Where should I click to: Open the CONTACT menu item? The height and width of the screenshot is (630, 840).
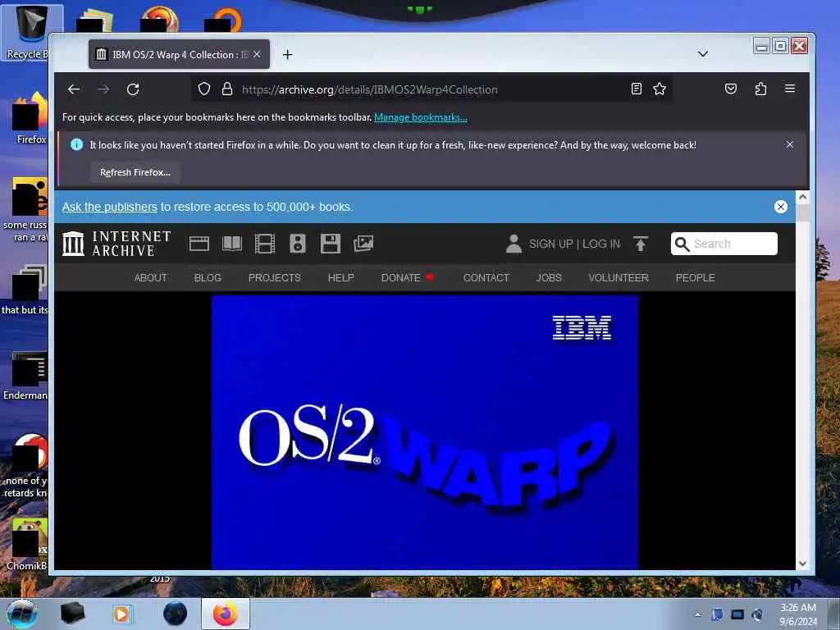pyautogui.click(x=486, y=277)
